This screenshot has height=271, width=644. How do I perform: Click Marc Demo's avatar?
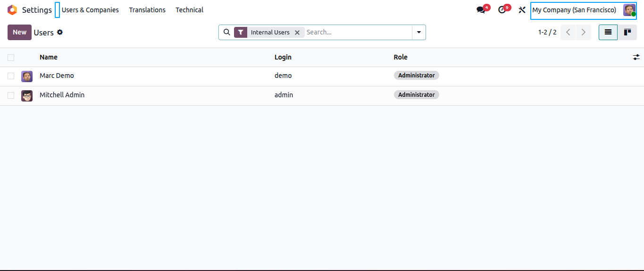coord(27,76)
